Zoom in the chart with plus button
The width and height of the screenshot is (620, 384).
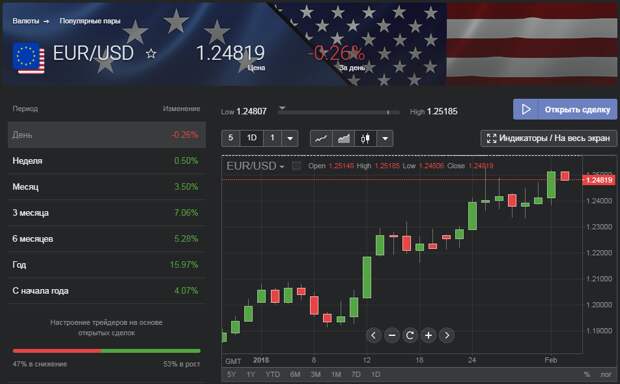[x=428, y=335]
